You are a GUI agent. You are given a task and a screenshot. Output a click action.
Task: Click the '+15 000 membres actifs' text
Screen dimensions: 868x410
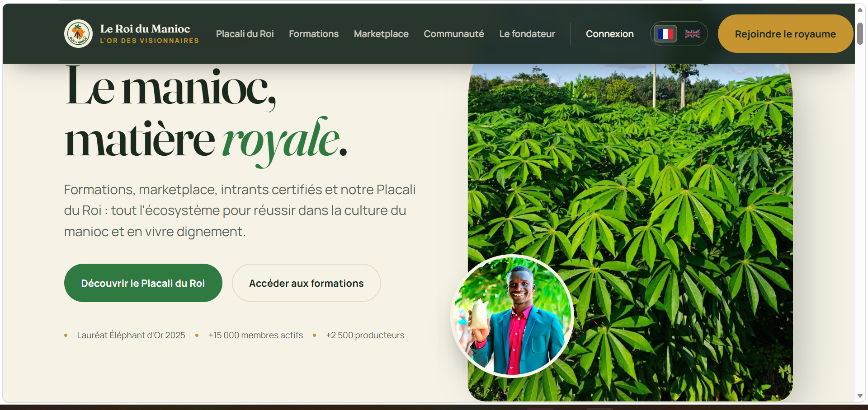click(x=255, y=335)
